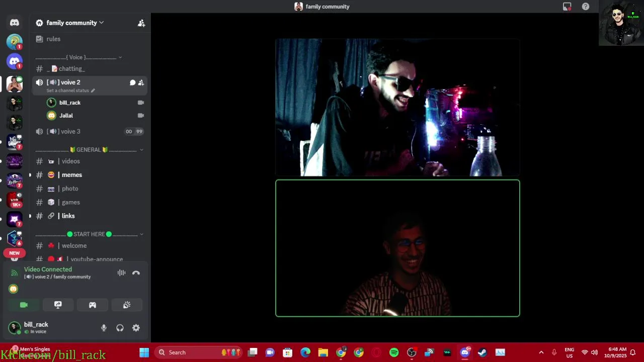Open User Settings gear icon
644x362 pixels.
[136, 328]
